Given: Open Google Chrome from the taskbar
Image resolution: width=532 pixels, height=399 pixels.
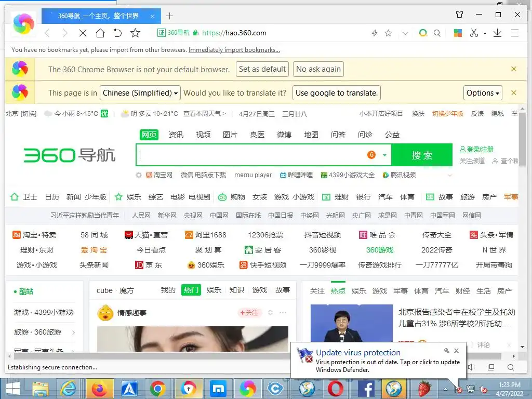Looking at the screenshot, I should 157,389.
